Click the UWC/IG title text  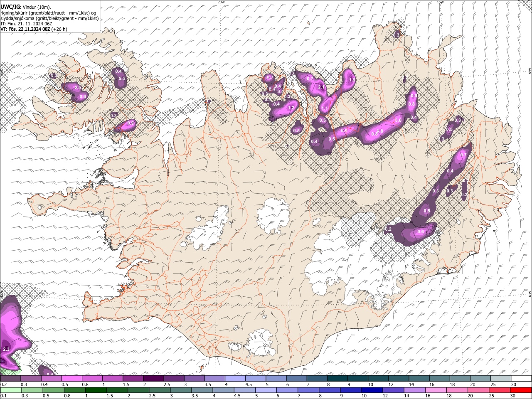(x=10, y=7)
